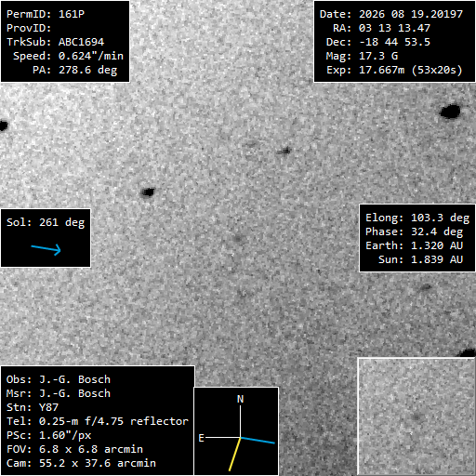Click the dark star left of center
The height and width of the screenshot is (476, 476).
tap(148, 192)
